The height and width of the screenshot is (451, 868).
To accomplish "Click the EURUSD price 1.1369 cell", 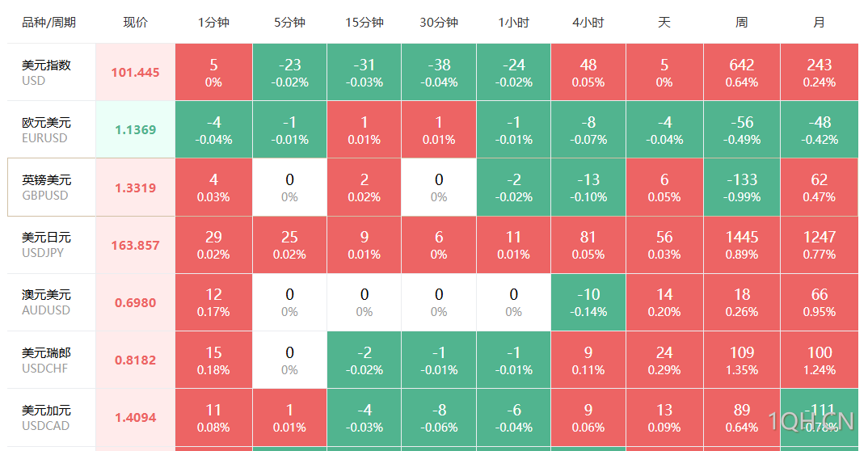I will click(136, 130).
